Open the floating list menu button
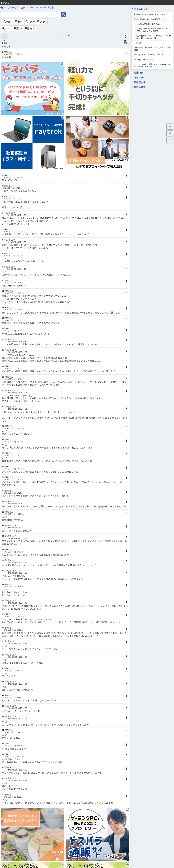Screen dimensions: 174x868 [x=170, y=140]
